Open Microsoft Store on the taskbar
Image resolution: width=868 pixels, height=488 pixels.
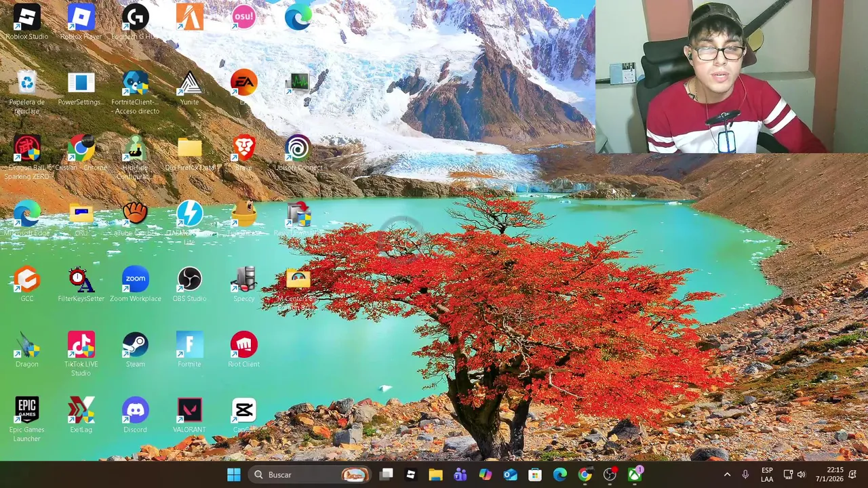pyautogui.click(x=535, y=474)
